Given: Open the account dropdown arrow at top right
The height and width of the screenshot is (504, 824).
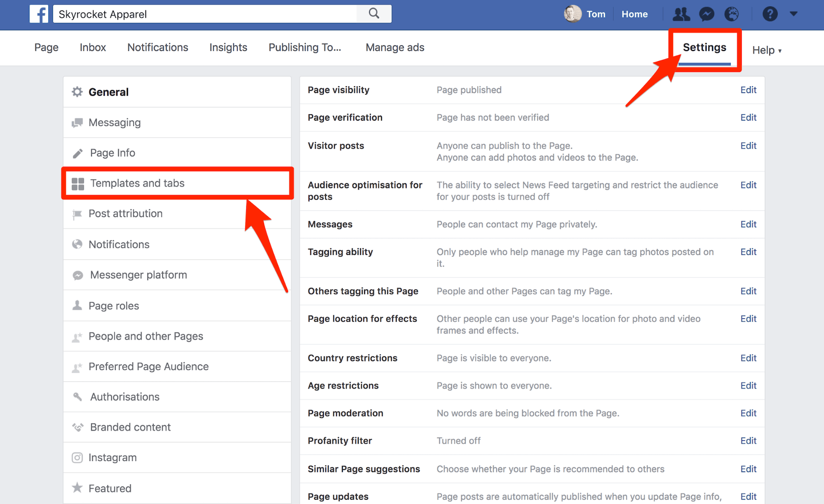Looking at the screenshot, I should pyautogui.click(x=794, y=14).
